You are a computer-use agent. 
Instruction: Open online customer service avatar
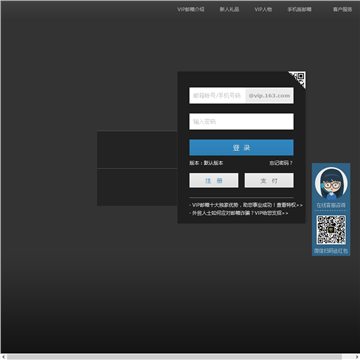(x=331, y=184)
